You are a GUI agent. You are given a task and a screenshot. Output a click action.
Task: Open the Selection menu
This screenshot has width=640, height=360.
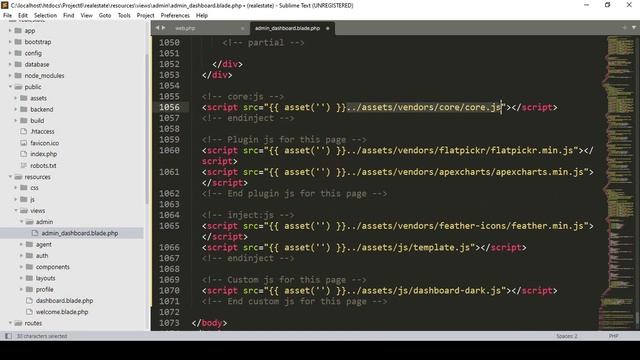(x=45, y=15)
